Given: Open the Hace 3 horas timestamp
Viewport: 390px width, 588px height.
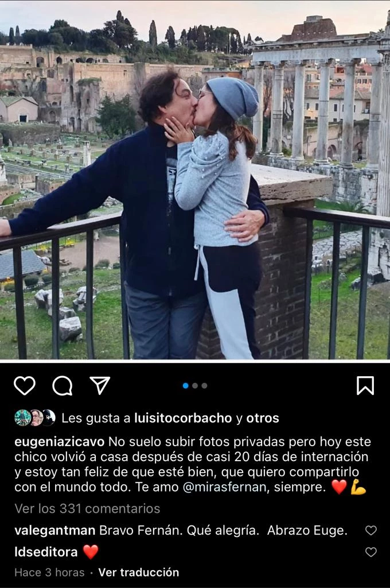Looking at the screenshot, I should coord(49,572).
